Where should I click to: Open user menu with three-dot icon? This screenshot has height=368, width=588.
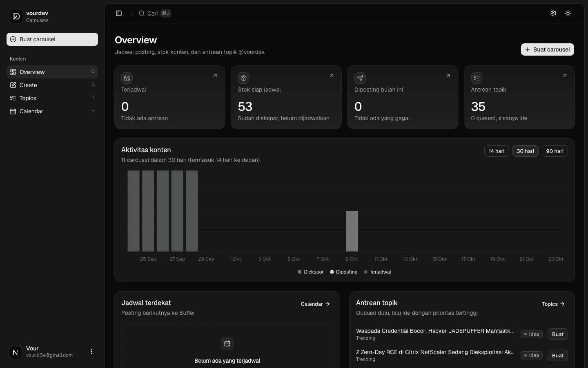91,352
